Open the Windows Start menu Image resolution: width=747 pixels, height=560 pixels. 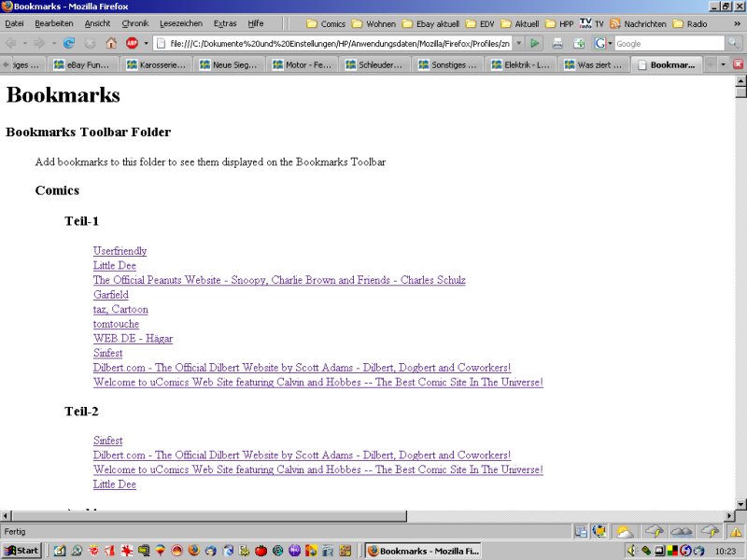coord(21,551)
